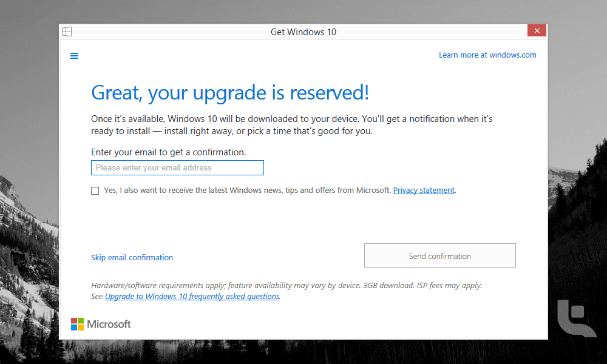
Task: Click the Microsoft logo
Action: (x=101, y=324)
